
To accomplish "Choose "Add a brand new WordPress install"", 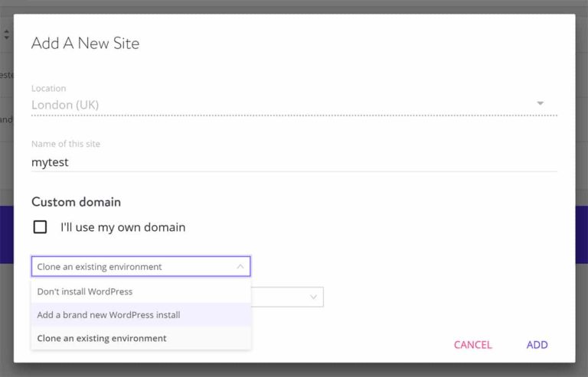I will coord(109,315).
